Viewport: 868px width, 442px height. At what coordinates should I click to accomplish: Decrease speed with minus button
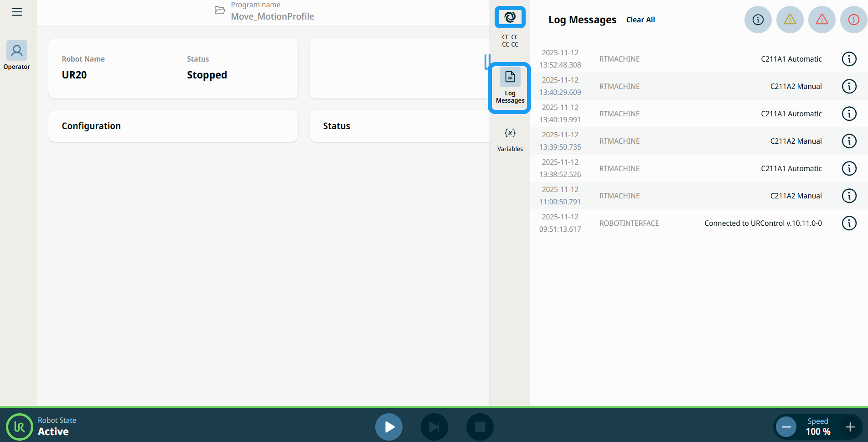pos(786,427)
